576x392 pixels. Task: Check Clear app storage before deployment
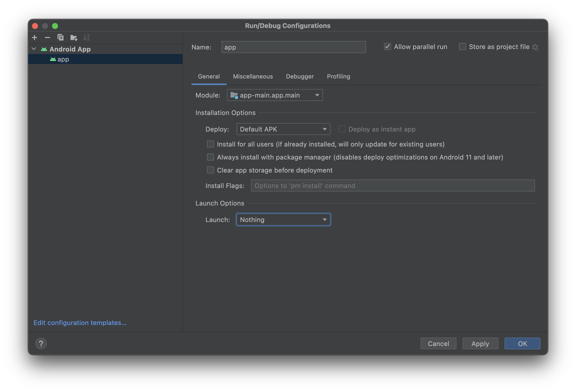tap(210, 170)
